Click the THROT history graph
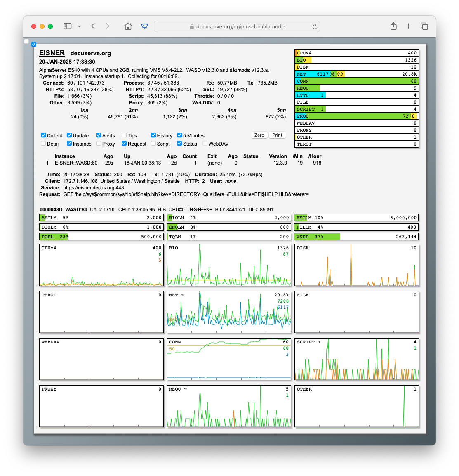This screenshot has width=459, height=476. pos(101,312)
